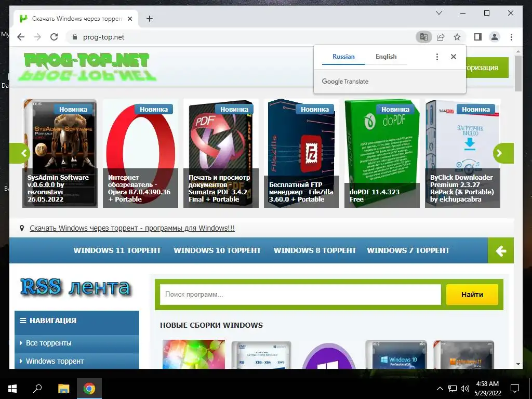Go back using browser back arrow
This screenshot has width=532, height=399.
click(21, 37)
